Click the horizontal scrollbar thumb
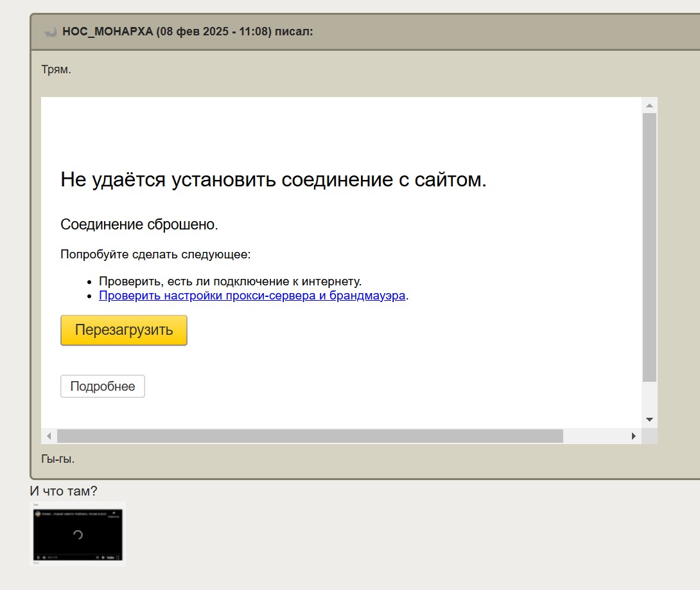Screen dimensions: 700x590 (x=310, y=436)
